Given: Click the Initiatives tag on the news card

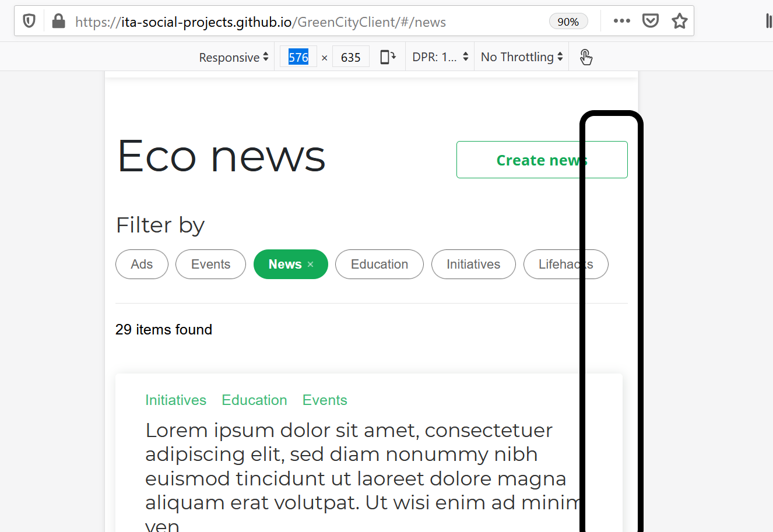Looking at the screenshot, I should (x=175, y=400).
